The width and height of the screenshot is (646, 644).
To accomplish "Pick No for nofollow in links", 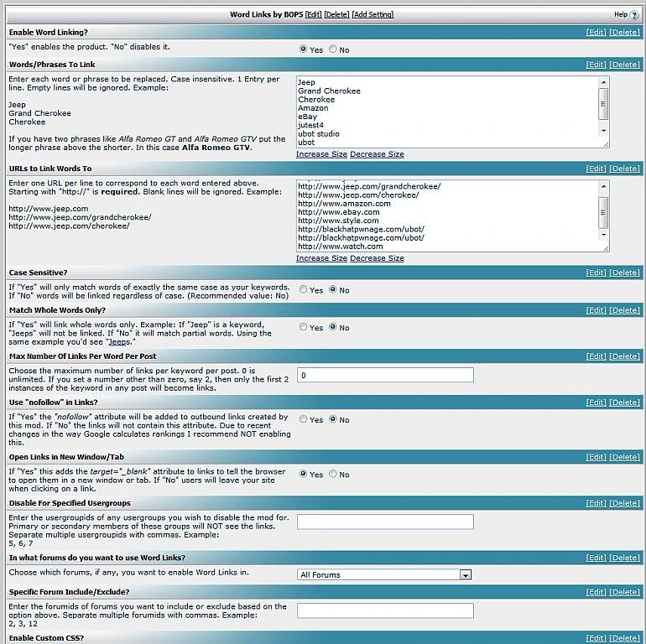I will [333, 419].
